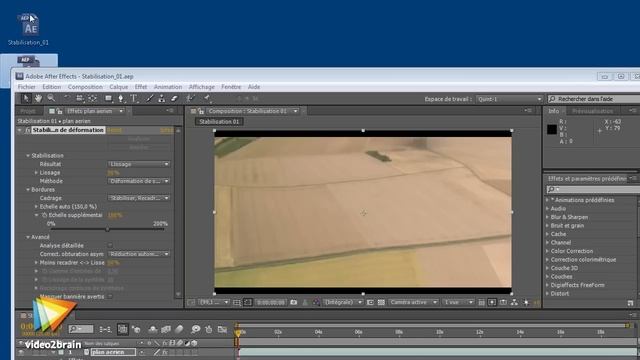This screenshot has height=360, width=640.
Task: Open the Composition menu
Action: pyautogui.click(x=85, y=87)
